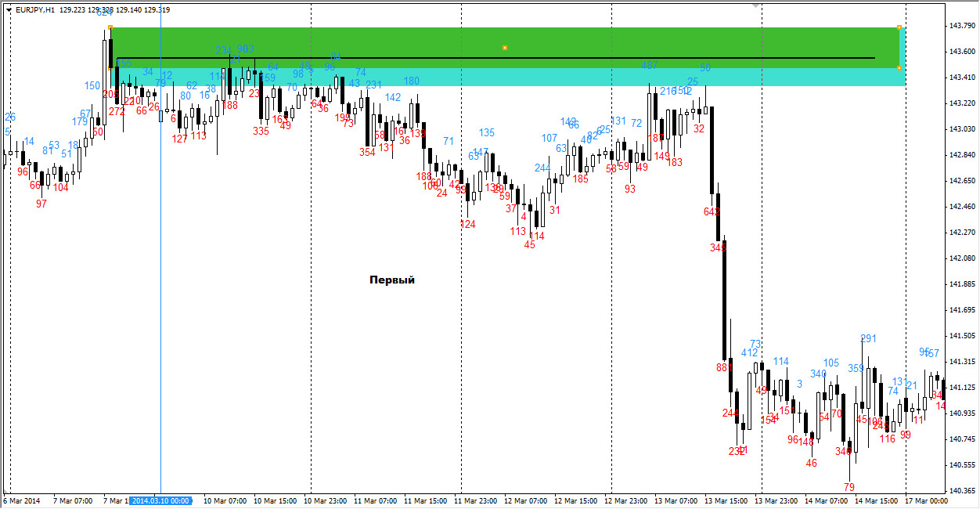Click the 140.745 price scale label
Image resolution: width=980 pixels, height=509 pixels.
tap(960, 439)
